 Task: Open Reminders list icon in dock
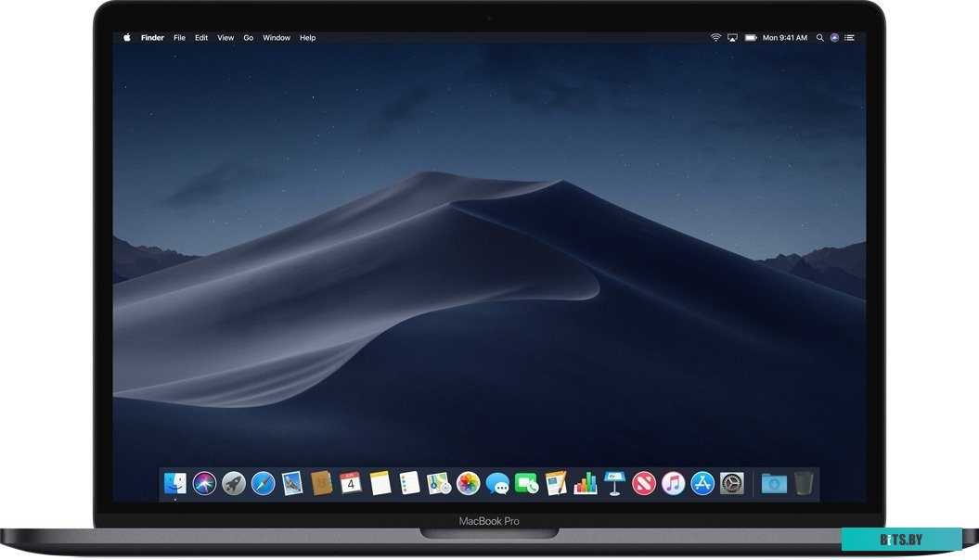409,483
